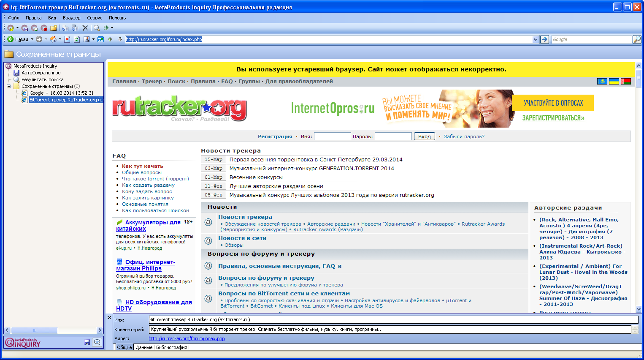Open the Forward history dropdown arrow

[46, 39]
